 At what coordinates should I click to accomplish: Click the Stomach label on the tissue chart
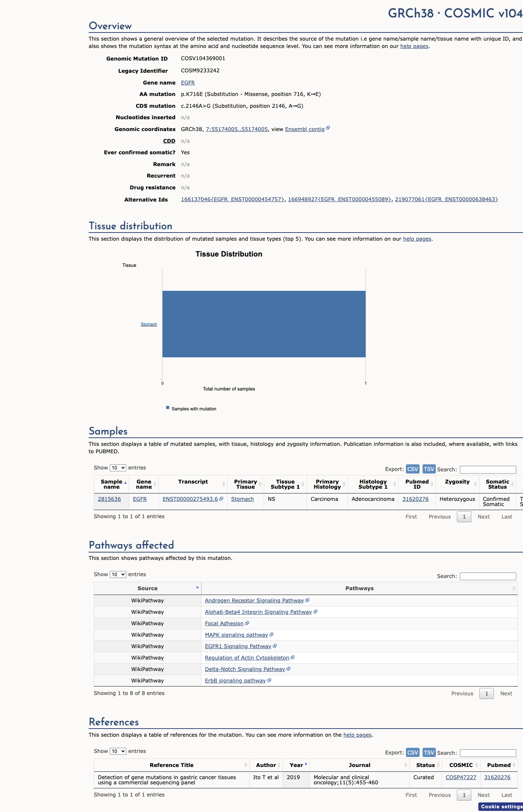pos(149,324)
